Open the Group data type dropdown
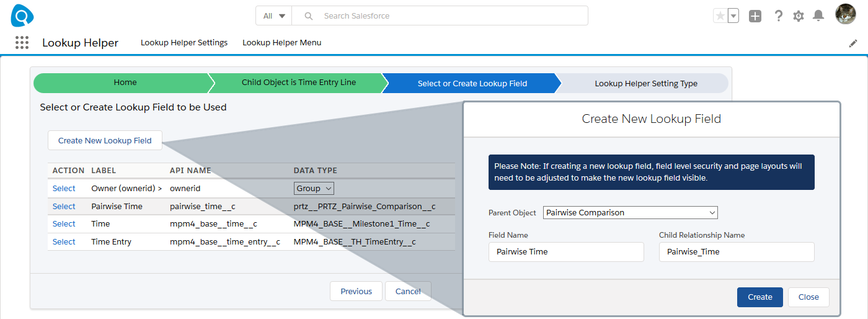 point(314,188)
